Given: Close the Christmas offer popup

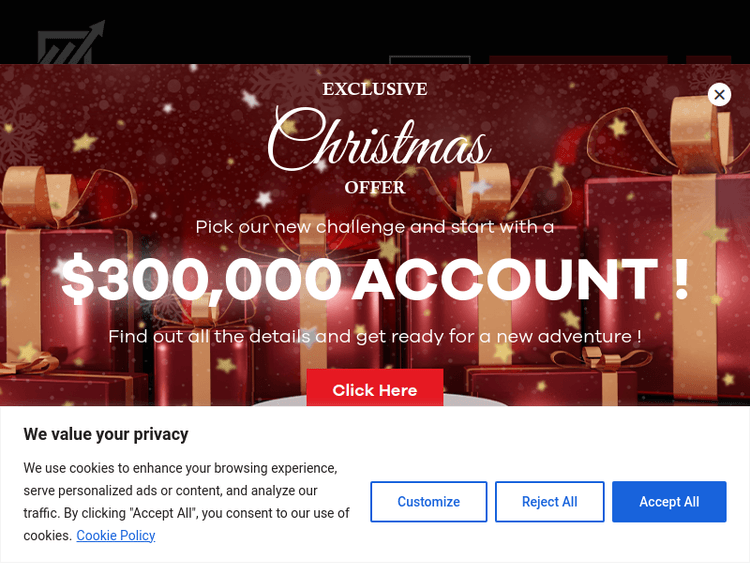Looking at the screenshot, I should pyautogui.click(x=719, y=94).
